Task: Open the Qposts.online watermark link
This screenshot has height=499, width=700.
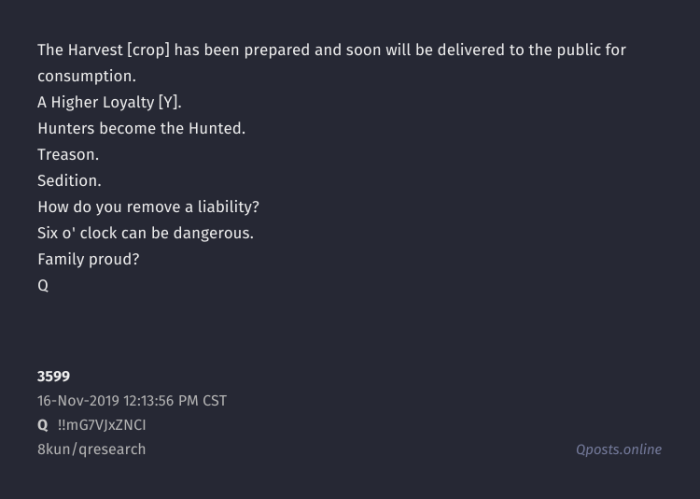Action: 618,449
